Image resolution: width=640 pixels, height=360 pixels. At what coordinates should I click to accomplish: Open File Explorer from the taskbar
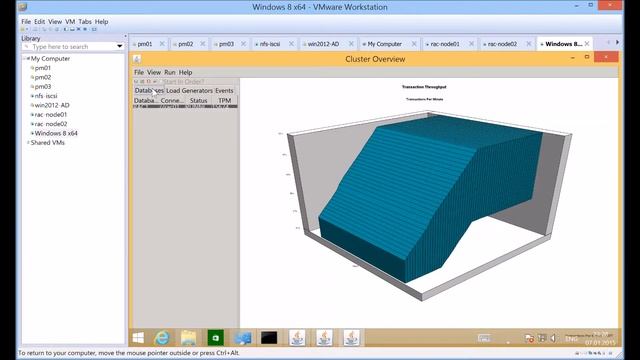pos(188,338)
